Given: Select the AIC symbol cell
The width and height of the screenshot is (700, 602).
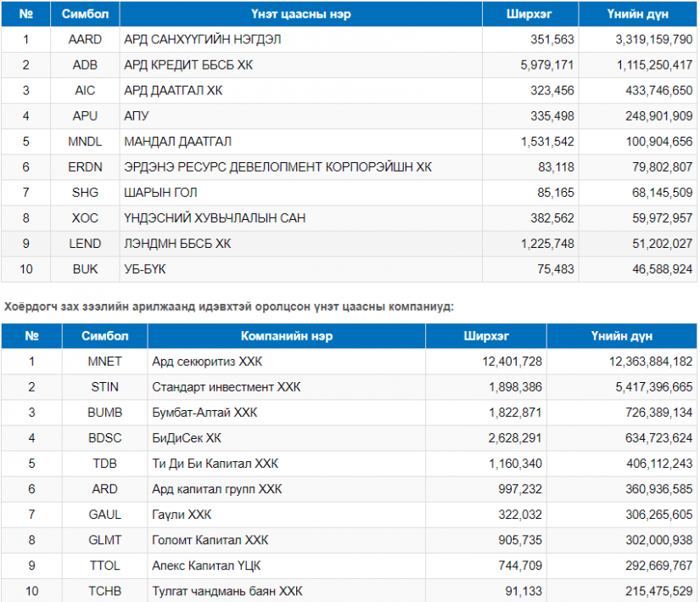Looking at the screenshot, I should [85, 90].
